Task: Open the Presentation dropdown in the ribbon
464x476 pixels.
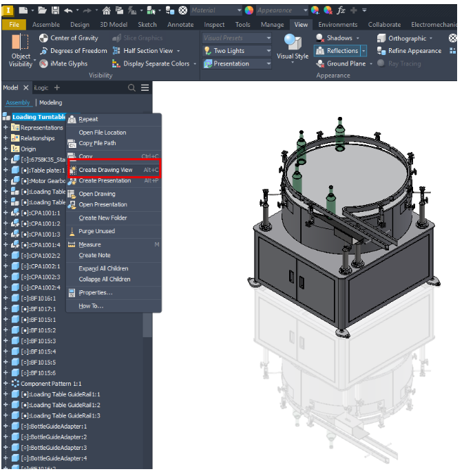Action: pos(268,64)
